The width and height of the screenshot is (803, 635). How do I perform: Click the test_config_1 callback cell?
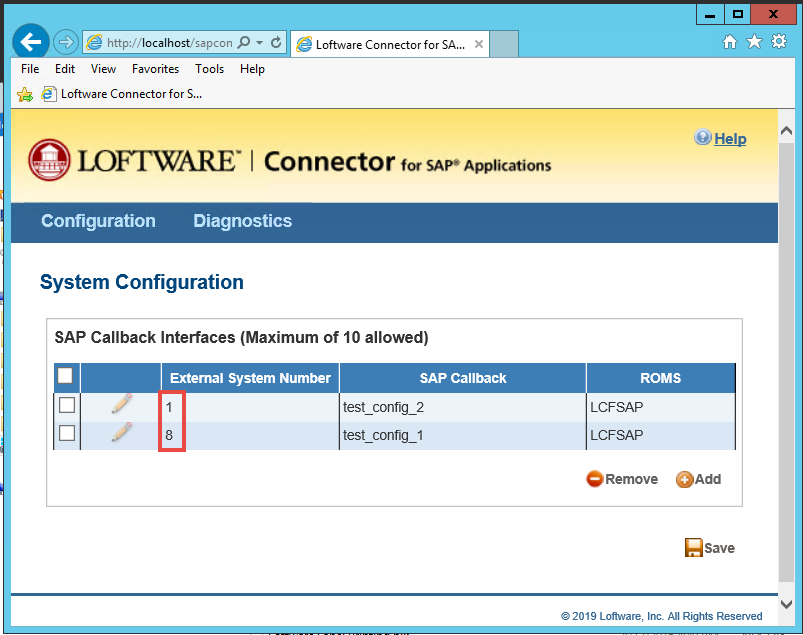463,435
